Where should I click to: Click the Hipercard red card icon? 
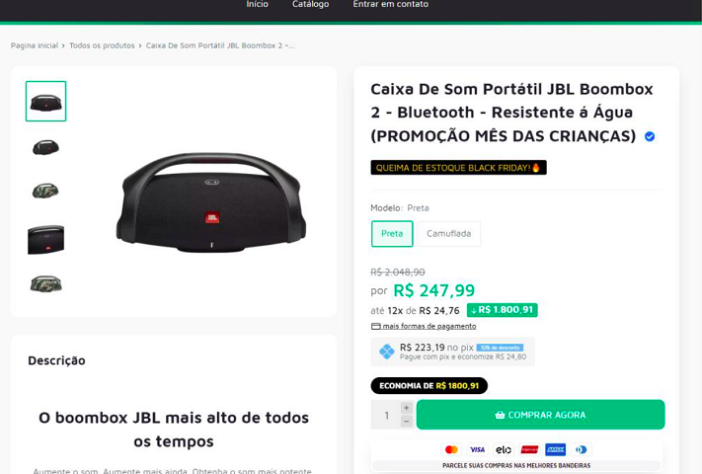click(529, 449)
